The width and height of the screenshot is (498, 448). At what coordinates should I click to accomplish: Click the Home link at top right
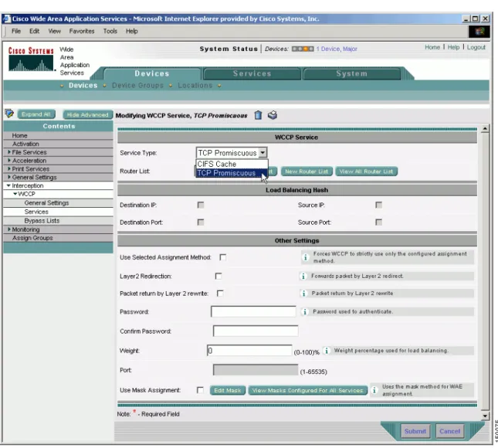(x=432, y=47)
